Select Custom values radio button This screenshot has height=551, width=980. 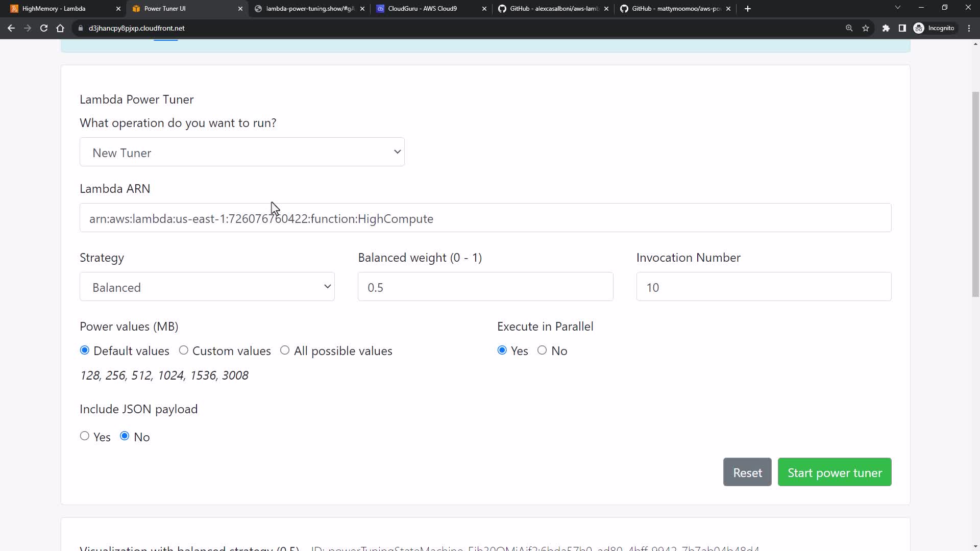[x=184, y=350]
